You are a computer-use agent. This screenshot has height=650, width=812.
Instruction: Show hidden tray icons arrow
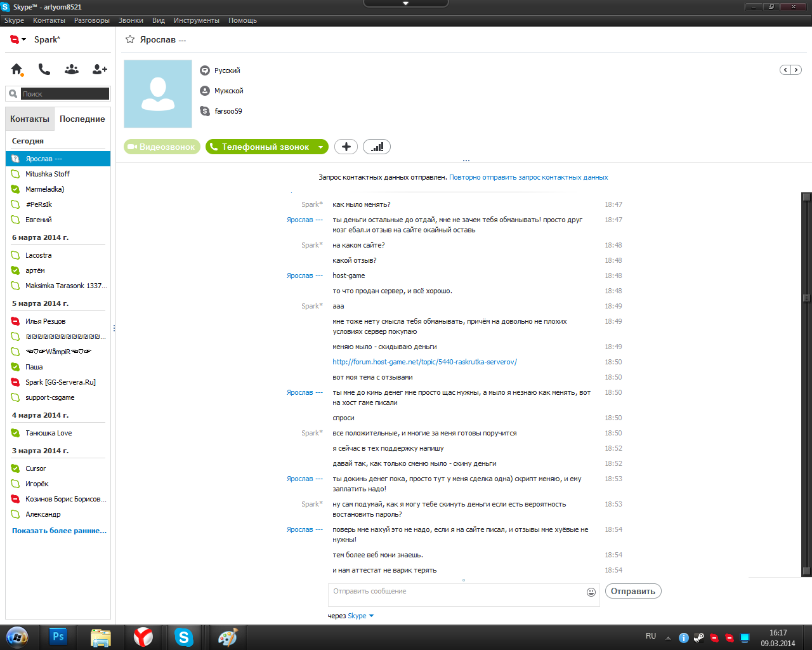(x=668, y=638)
